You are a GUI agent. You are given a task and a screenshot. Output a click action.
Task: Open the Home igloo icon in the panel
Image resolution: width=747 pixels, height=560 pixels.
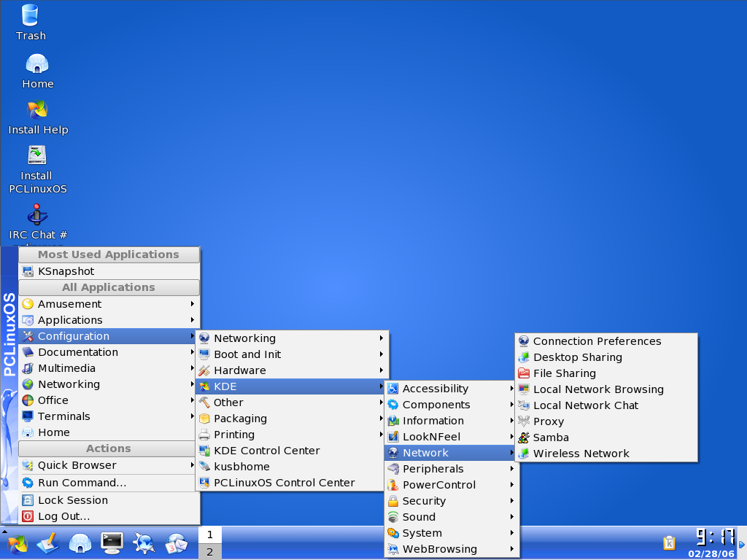[x=80, y=543]
